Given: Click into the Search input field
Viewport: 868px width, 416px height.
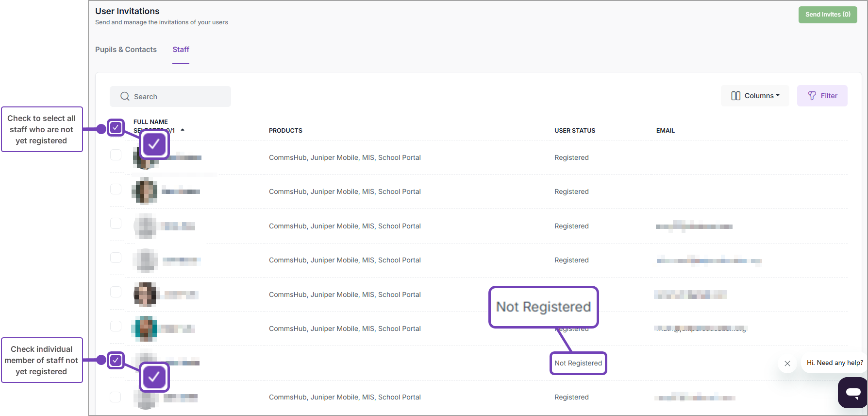Looking at the screenshot, I should 180,97.
